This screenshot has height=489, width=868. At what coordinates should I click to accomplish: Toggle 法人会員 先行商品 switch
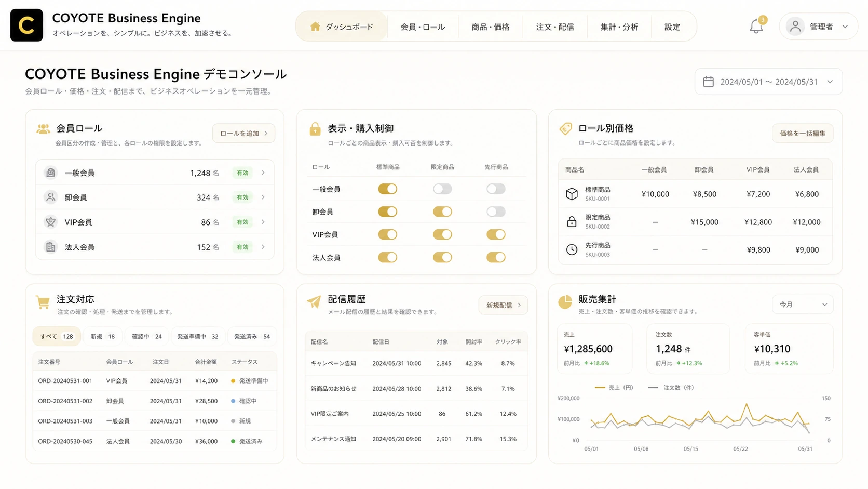(496, 257)
